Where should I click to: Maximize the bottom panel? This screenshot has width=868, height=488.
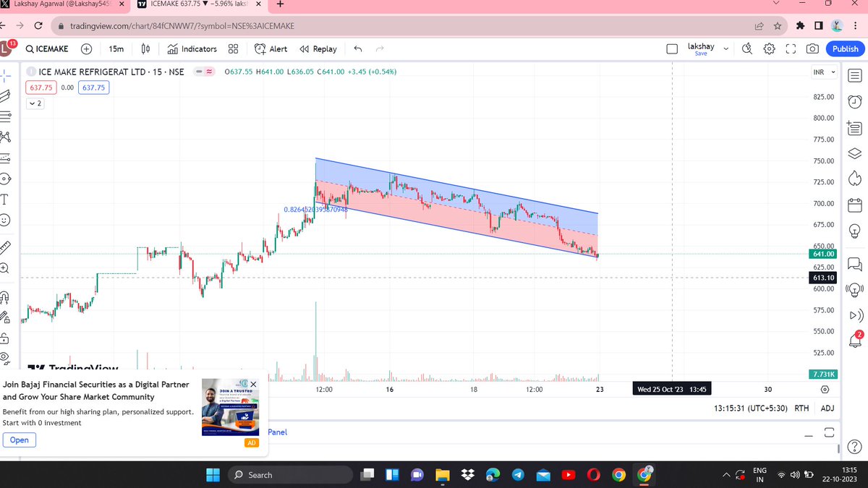coord(830,432)
